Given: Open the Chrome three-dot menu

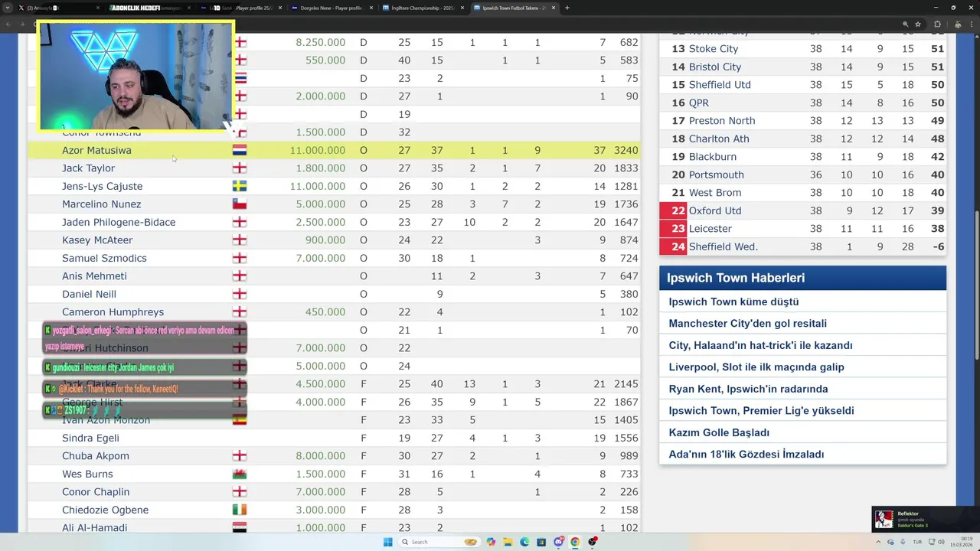Looking at the screenshot, I should (971, 24).
